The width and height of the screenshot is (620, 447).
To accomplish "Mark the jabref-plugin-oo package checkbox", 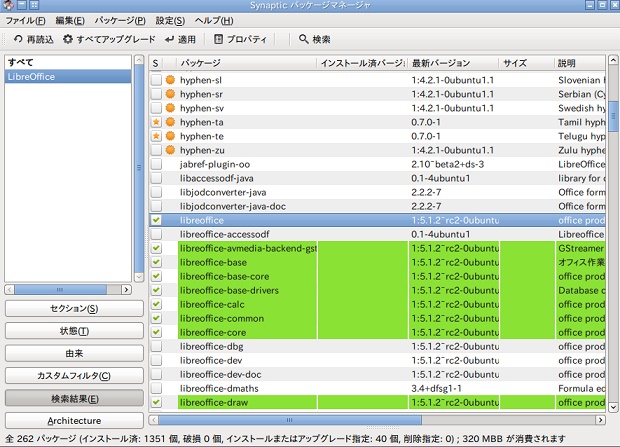I will [x=156, y=164].
